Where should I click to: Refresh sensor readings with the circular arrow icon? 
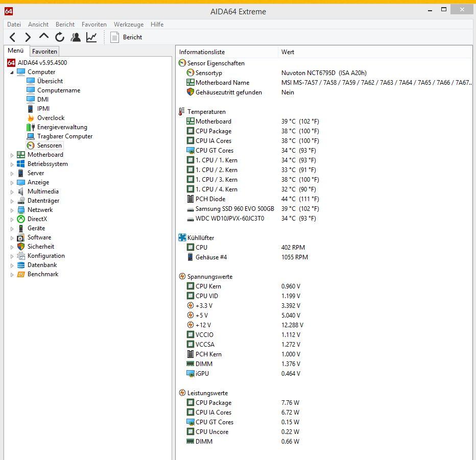click(x=59, y=37)
